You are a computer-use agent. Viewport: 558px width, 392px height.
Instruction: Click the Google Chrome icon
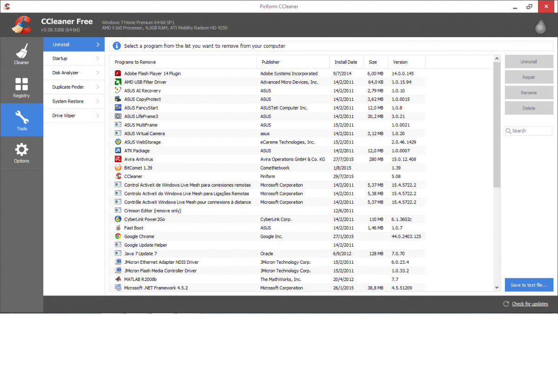118,236
